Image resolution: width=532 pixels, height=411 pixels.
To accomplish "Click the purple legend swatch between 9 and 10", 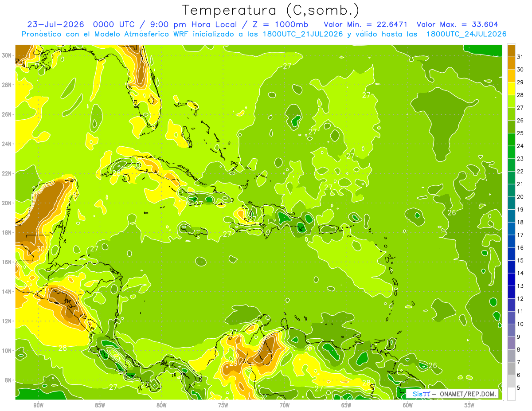I will point(511,330).
